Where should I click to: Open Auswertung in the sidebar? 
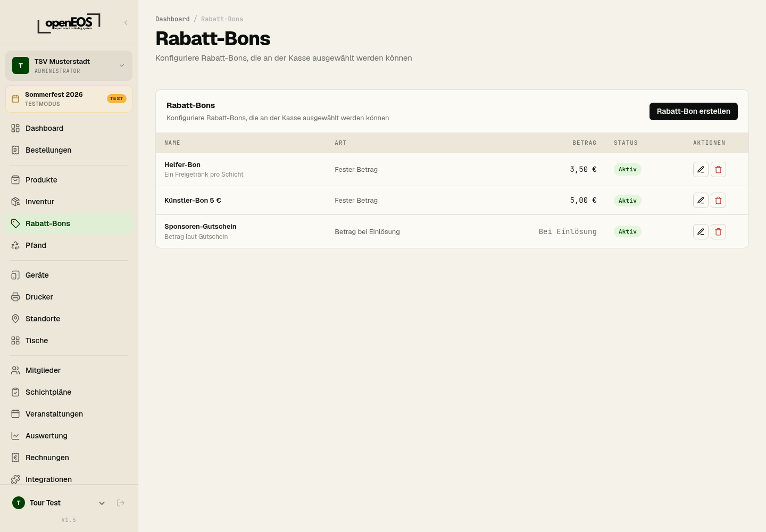click(69, 436)
